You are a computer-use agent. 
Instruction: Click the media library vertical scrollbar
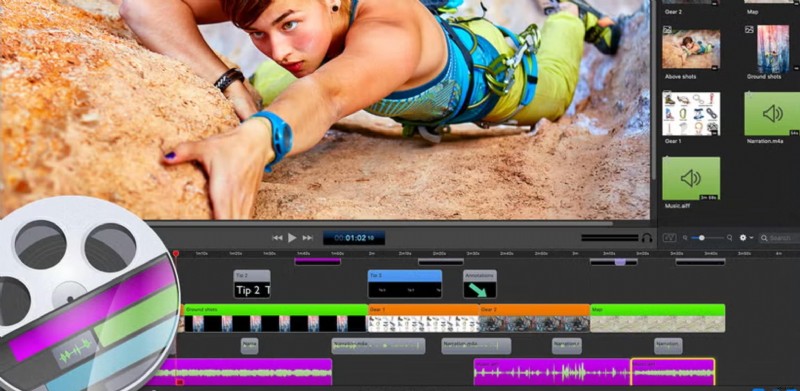[654, 89]
